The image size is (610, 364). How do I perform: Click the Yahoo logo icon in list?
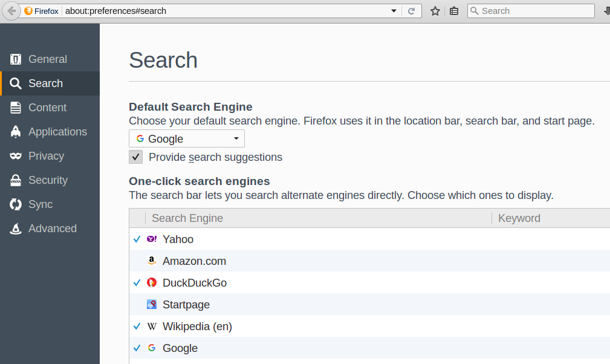pos(152,239)
